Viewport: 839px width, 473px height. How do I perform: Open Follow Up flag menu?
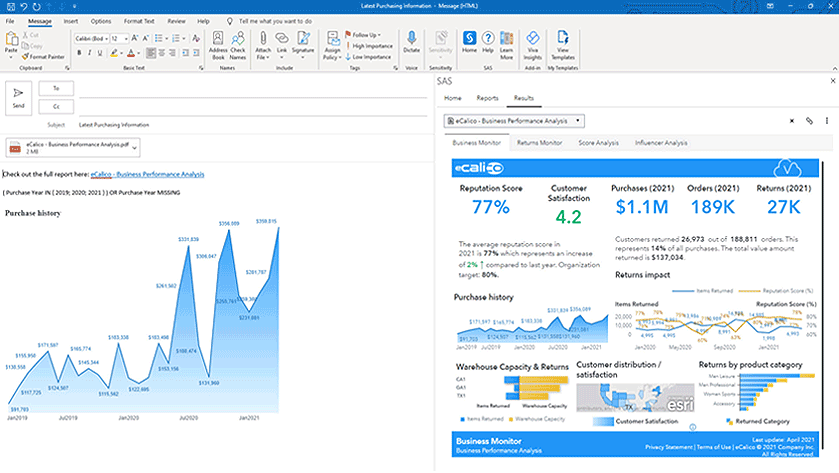(363, 35)
